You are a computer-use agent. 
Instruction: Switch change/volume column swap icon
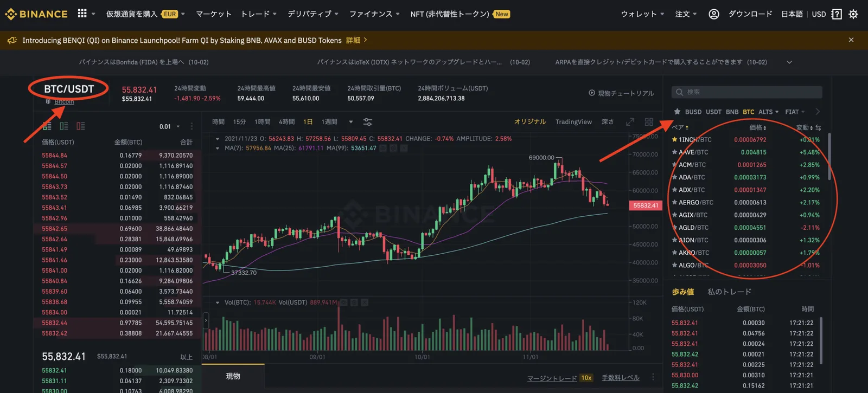818,127
